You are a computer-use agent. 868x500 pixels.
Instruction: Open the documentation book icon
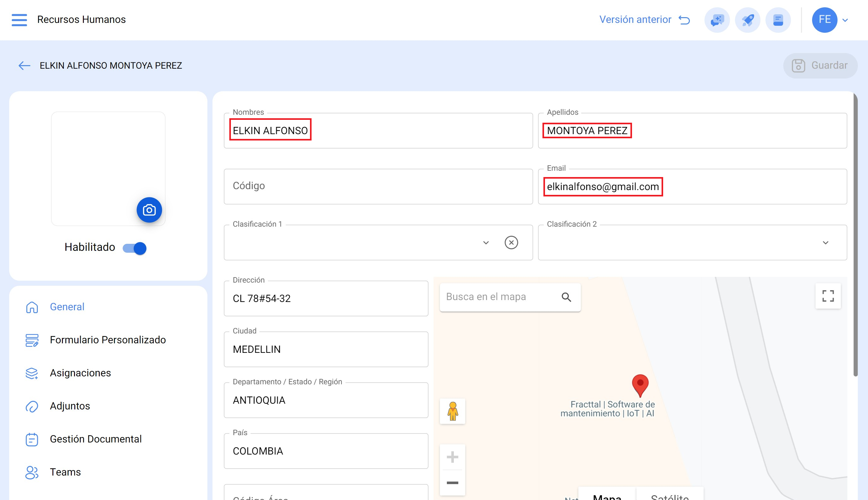coord(778,20)
